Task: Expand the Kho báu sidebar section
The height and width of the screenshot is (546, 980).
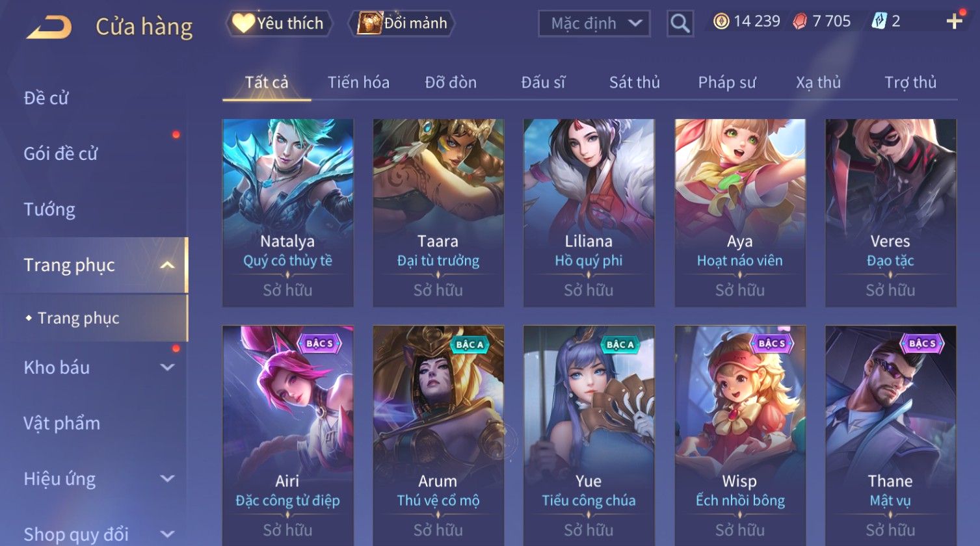Action: (x=167, y=367)
